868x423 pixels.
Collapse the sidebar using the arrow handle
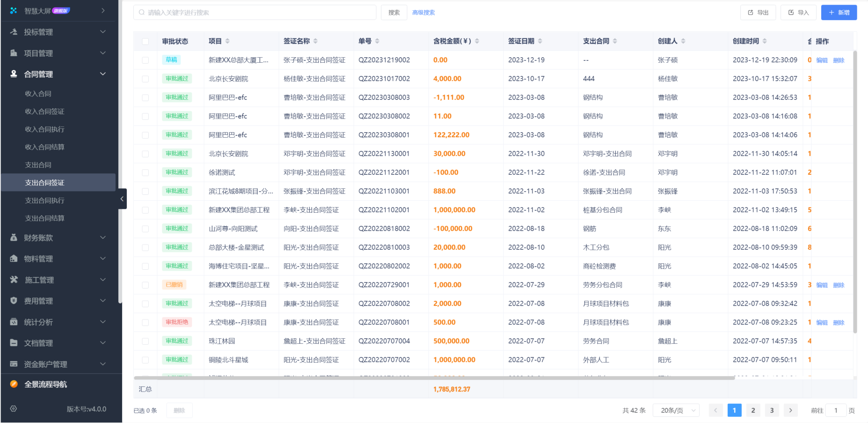click(122, 199)
